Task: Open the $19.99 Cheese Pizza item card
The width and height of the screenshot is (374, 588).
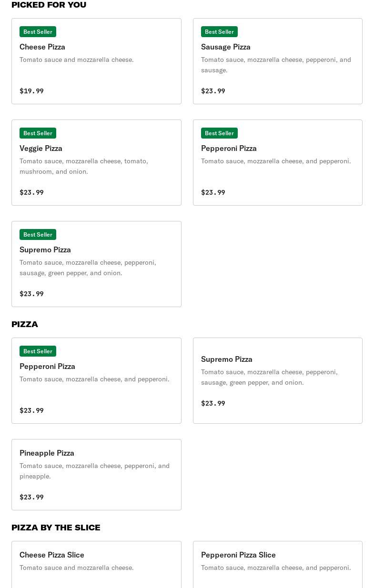Action: [x=96, y=61]
